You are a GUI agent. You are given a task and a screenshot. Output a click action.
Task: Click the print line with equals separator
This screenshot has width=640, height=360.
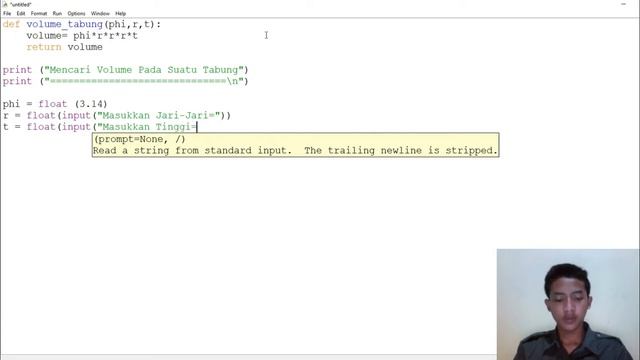click(x=125, y=81)
